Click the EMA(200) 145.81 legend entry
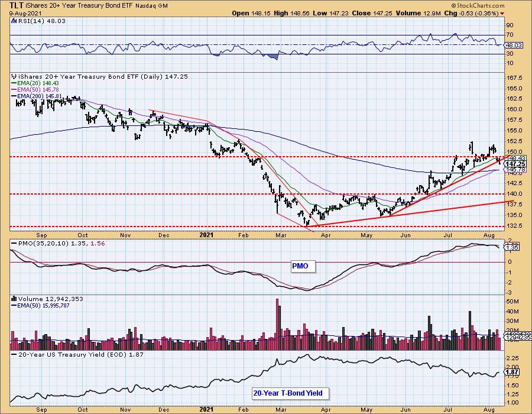The image size is (532, 414). [x=36, y=96]
